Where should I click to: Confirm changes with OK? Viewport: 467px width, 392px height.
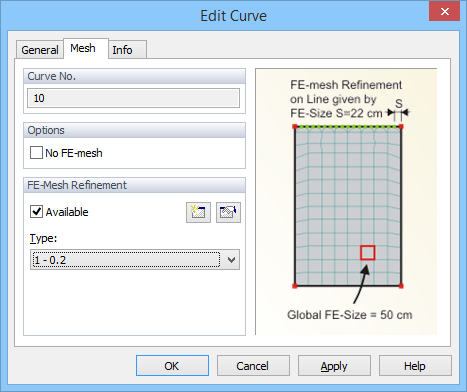pos(172,366)
